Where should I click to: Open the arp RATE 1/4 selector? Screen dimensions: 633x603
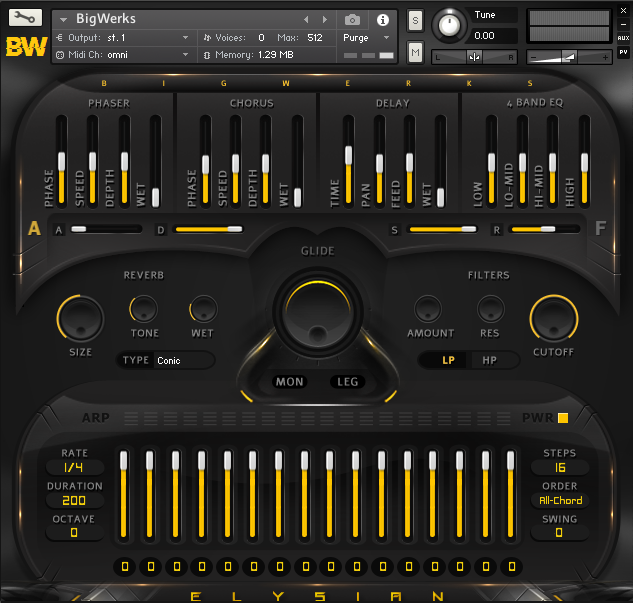click(74, 467)
